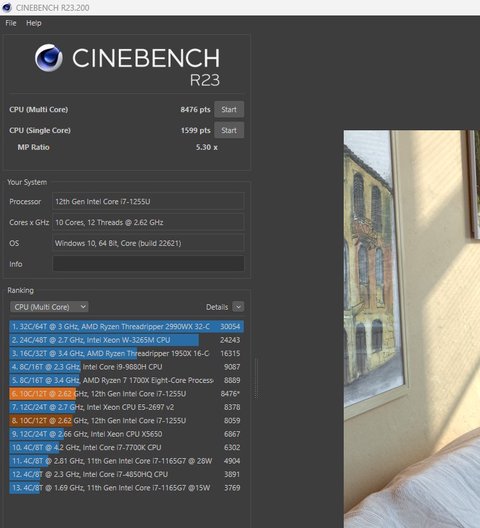
Task: Select ranking row 6 i7-1255U score 8476
Action: click(127, 394)
